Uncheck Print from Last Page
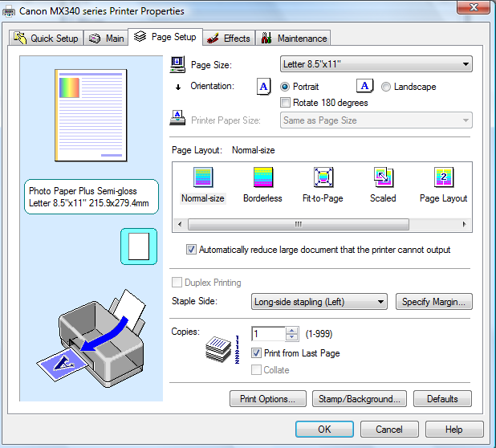496x448 pixels. [x=256, y=352]
